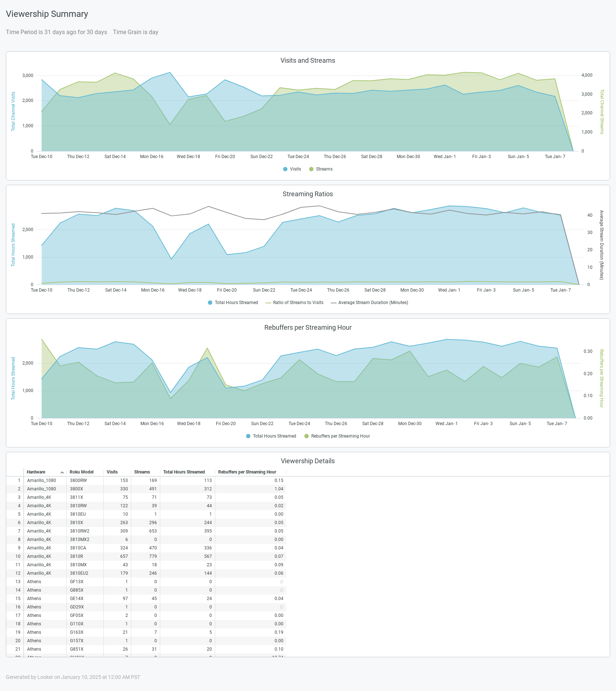This screenshot has height=691, width=616.
Task: Click the Rebuffers per Streaming Hour chart title
Action: point(308,328)
